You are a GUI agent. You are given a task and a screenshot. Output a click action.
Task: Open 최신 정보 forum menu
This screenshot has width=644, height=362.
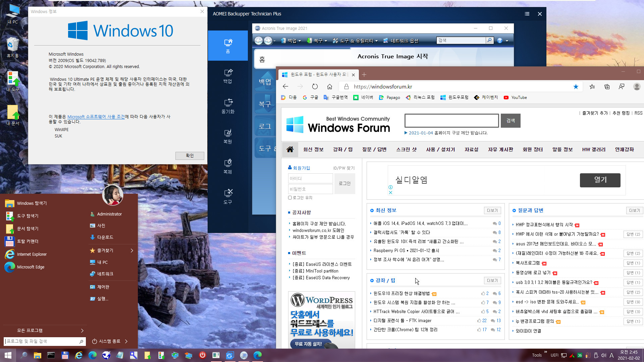(x=313, y=149)
